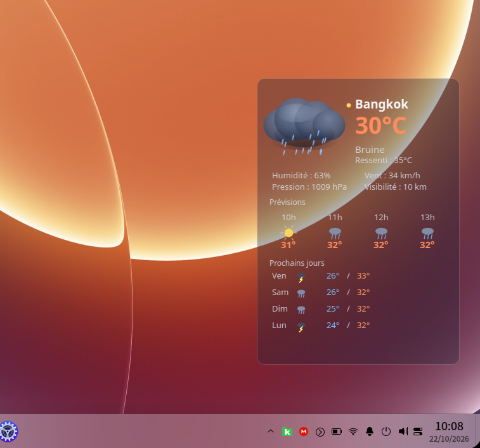Click 25° low in Dim row
The width and height of the screenshot is (480, 448).
pyautogui.click(x=333, y=309)
